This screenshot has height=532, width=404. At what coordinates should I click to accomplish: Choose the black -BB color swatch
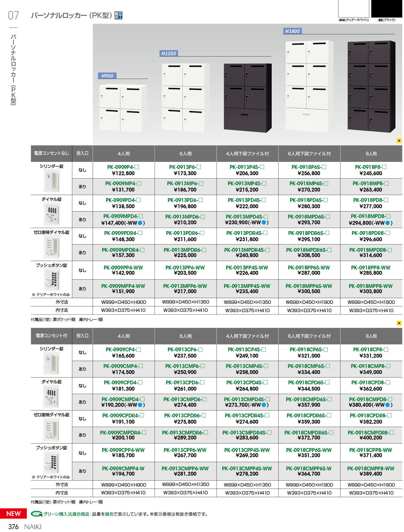tap(386, 9)
